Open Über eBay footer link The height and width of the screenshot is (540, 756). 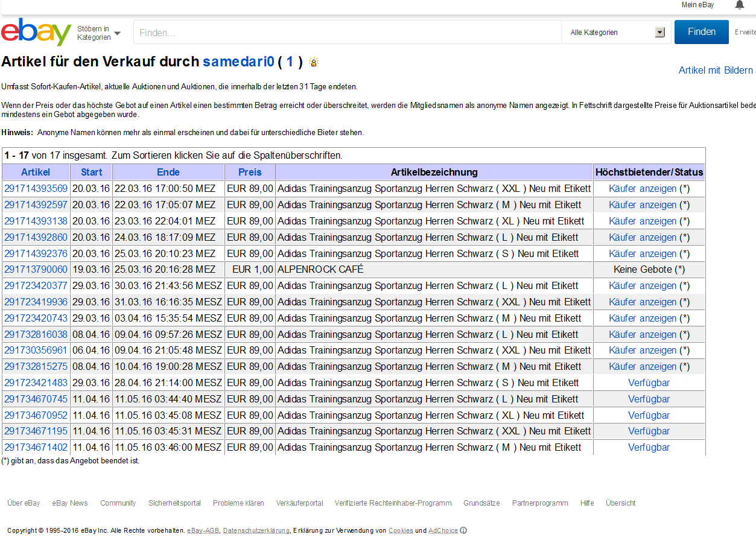24,503
